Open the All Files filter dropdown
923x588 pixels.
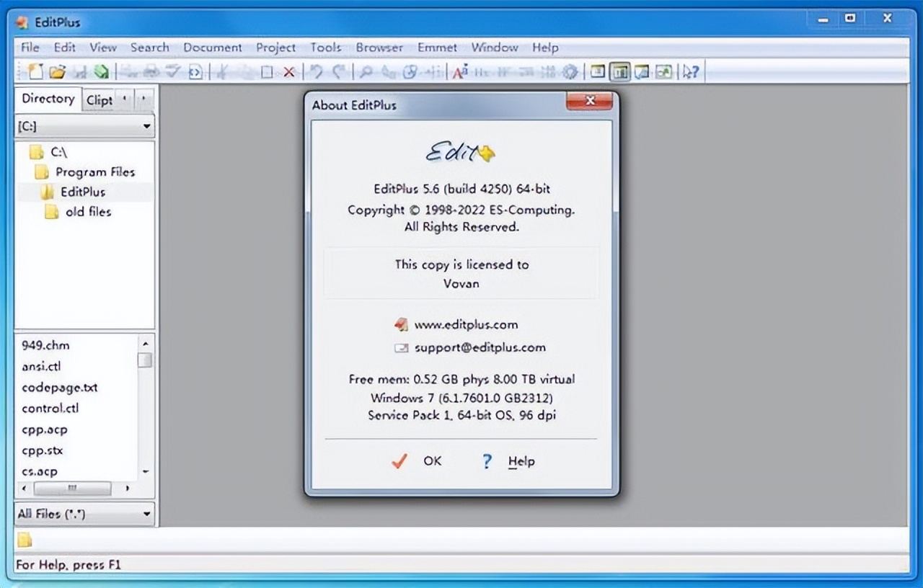pyautogui.click(x=85, y=514)
